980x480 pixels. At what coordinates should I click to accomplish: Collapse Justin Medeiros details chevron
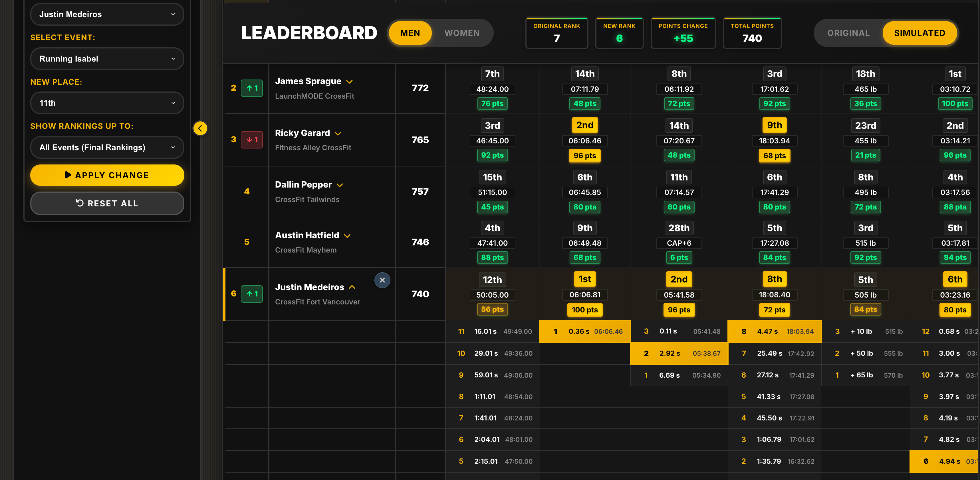pos(352,287)
